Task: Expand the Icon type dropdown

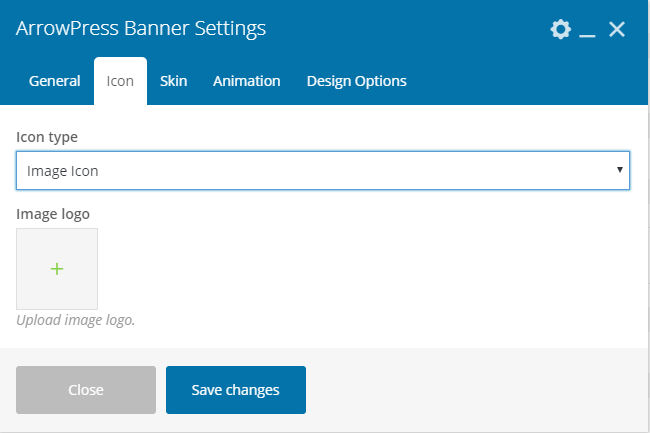Action: (x=323, y=171)
